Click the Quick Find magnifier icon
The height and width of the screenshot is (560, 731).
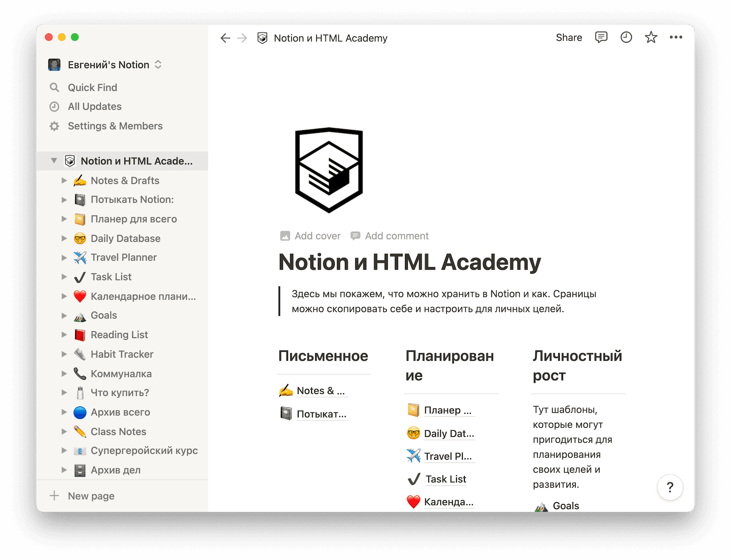coord(54,87)
